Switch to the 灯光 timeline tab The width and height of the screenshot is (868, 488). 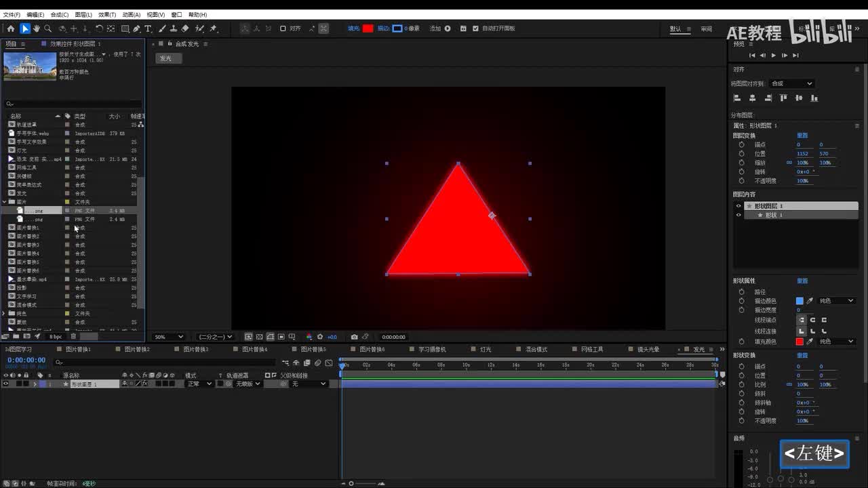pos(486,350)
